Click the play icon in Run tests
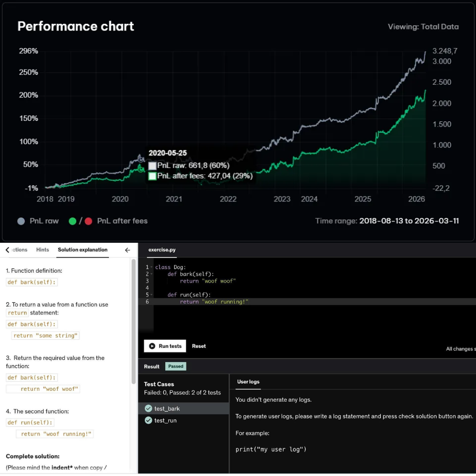Viewport: 476px width, 476px height. tap(152, 346)
